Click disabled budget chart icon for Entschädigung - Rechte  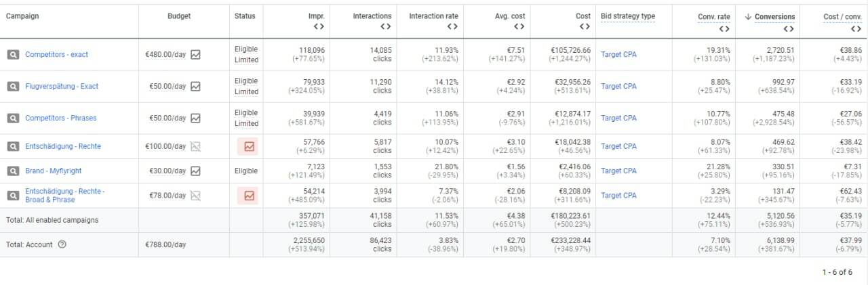[x=196, y=146]
